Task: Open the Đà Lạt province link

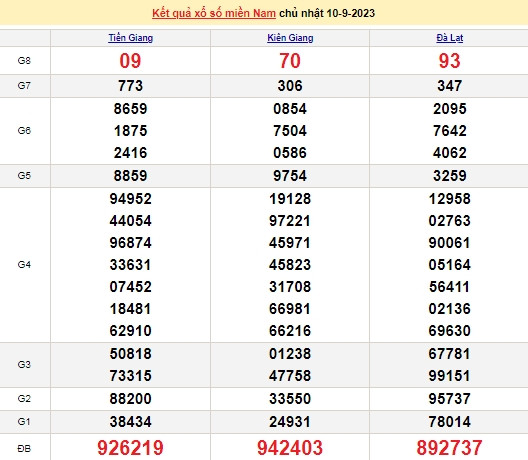Action: tap(450, 38)
